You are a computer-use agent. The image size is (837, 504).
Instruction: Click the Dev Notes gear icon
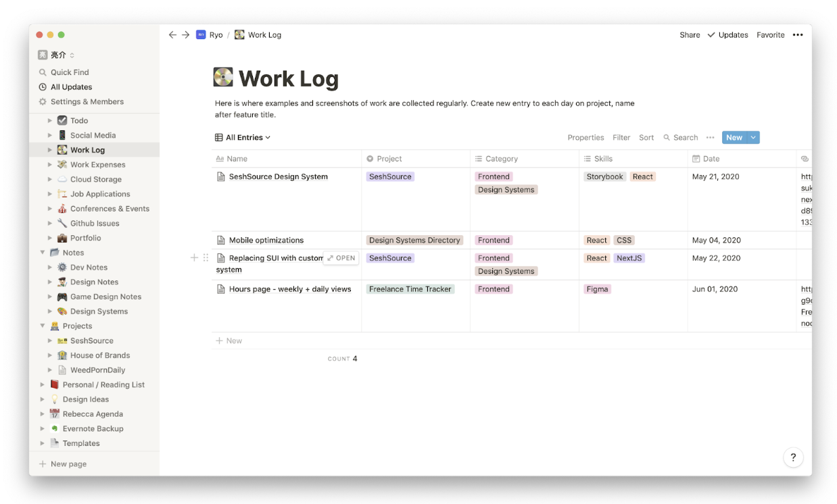(62, 267)
